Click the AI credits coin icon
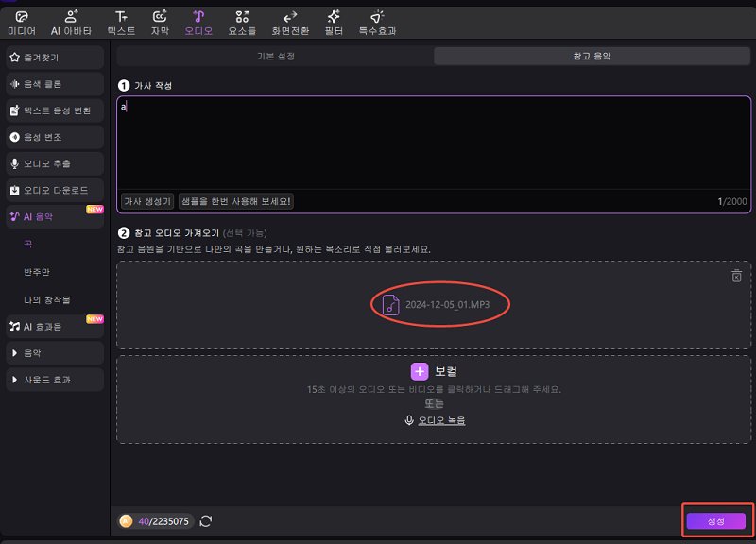756x544 pixels. [126, 521]
